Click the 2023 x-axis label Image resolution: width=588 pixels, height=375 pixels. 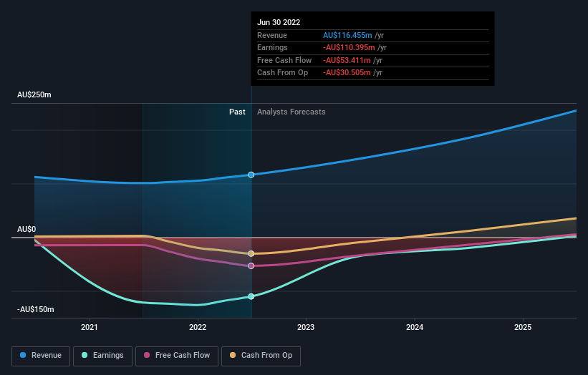306,328
